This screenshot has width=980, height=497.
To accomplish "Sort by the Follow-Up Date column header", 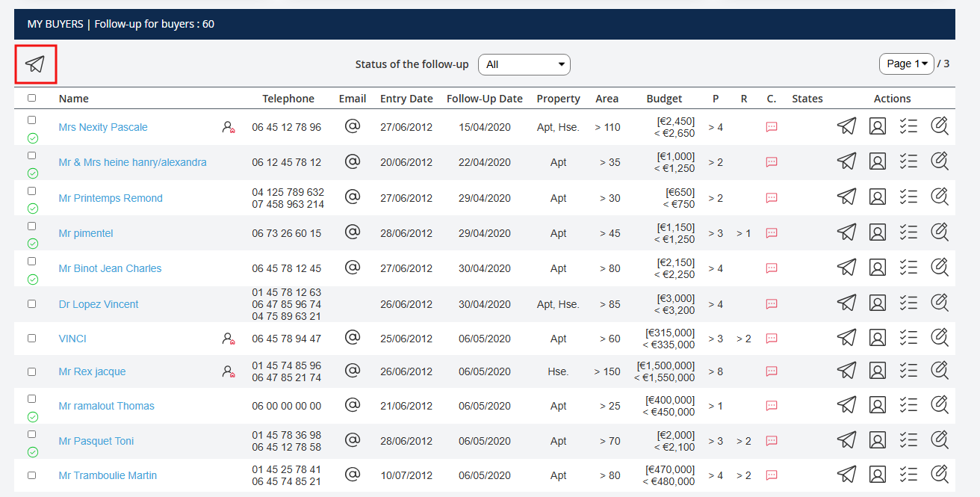I will pos(484,99).
